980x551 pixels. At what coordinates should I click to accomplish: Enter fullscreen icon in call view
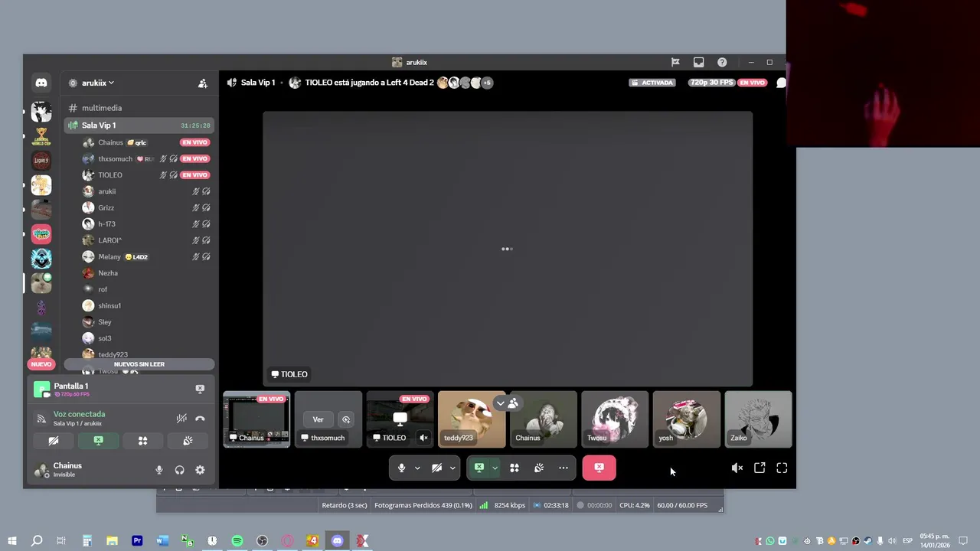tap(782, 468)
